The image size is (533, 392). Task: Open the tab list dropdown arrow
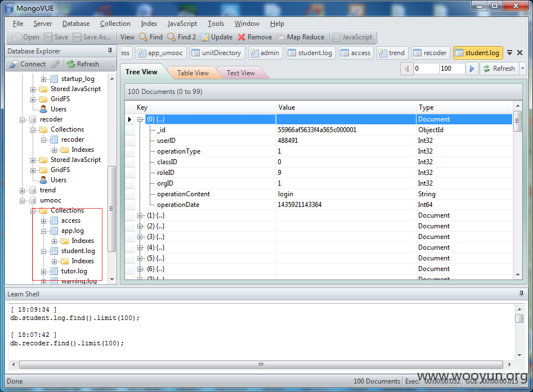[x=509, y=53]
